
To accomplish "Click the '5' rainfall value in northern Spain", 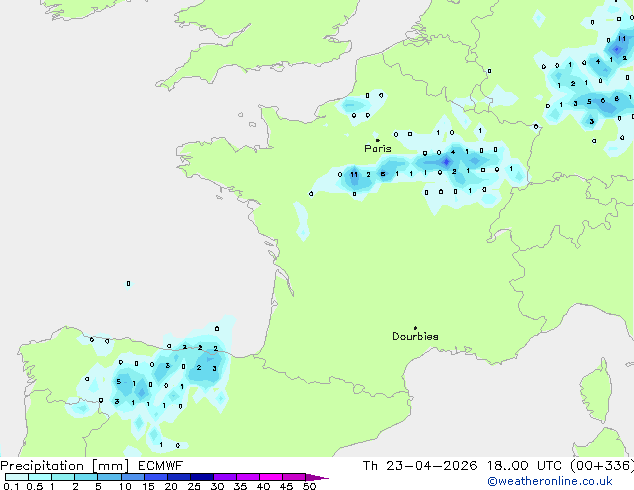I will (x=118, y=381).
